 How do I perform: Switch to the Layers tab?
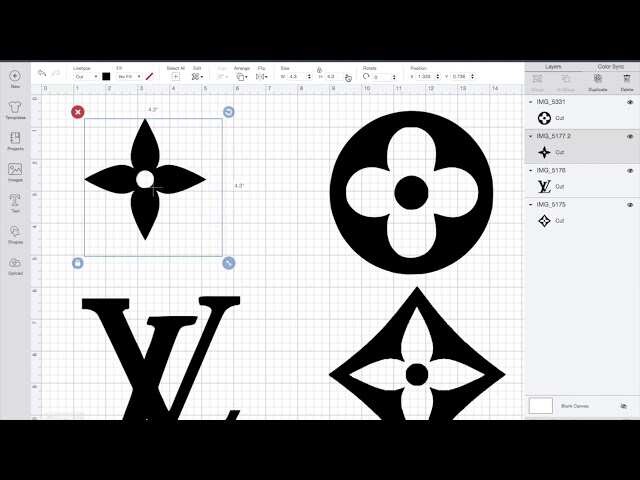tap(553, 67)
